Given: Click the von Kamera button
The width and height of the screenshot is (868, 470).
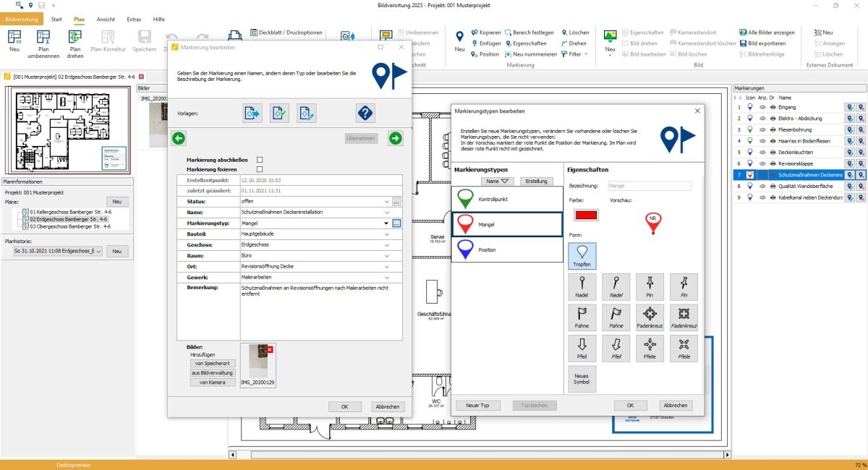Looking at the screenshot, I should pos(213,382).
